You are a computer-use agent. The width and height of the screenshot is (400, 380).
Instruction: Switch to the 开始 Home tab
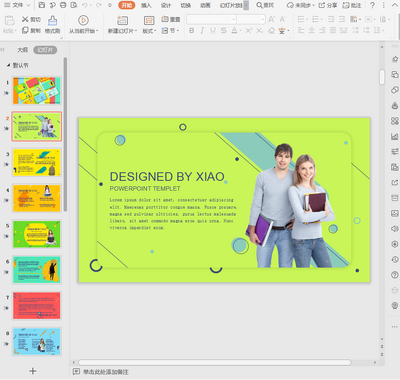(127, 5)
